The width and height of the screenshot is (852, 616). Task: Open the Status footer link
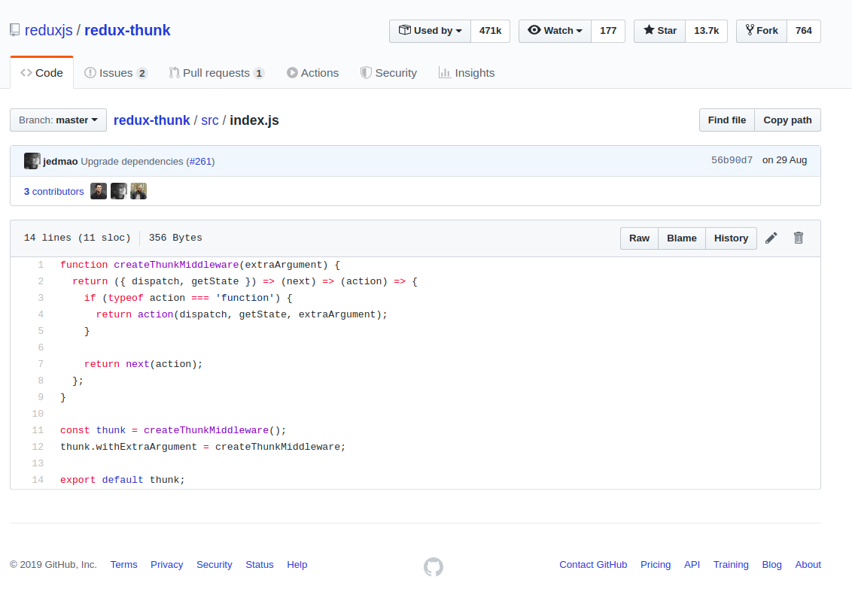(x=260, y=564)
